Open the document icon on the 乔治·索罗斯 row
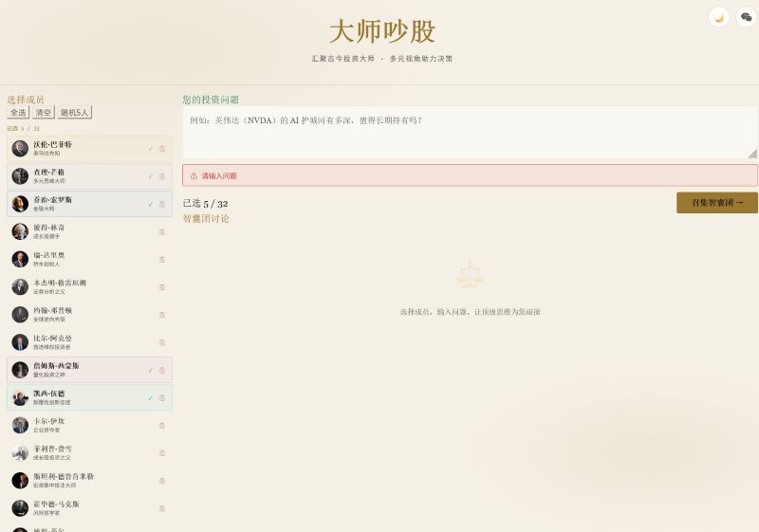Image resolution: width=759 pixels, height=532 pixels. pyautogui.click(x=162, y=204)
